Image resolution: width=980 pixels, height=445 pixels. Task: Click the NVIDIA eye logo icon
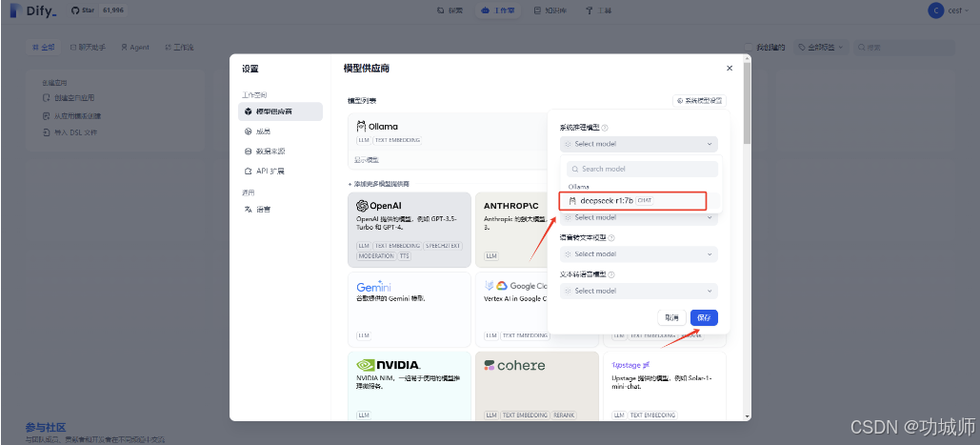click(x=365, y=365)
